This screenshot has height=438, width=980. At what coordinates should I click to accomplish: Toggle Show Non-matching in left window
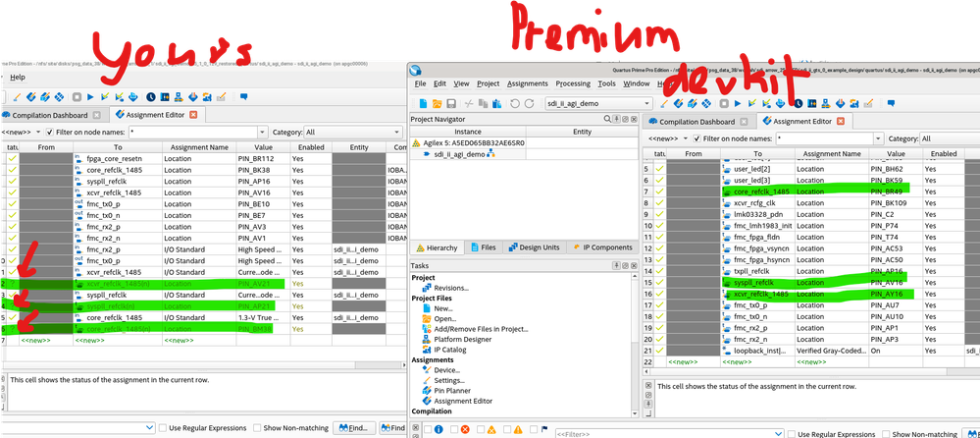(x=257, y=428)
